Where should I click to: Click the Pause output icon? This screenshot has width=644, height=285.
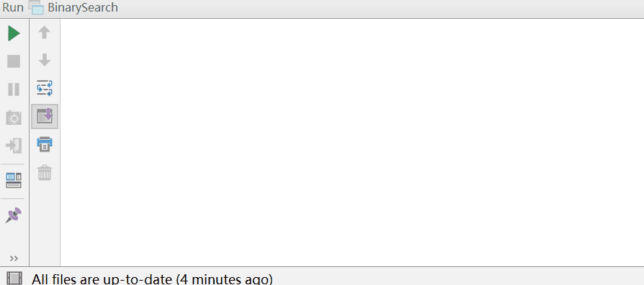click(14, 89)
